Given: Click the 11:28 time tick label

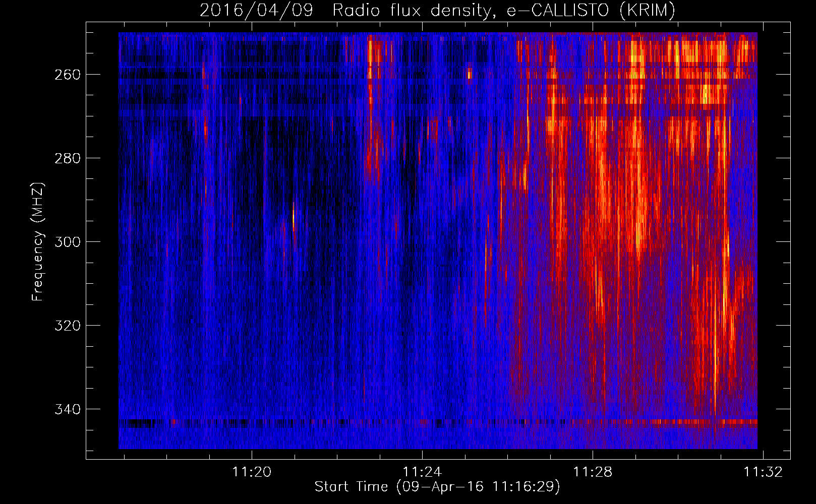Looking at the screenshot, I should [593, 472].
